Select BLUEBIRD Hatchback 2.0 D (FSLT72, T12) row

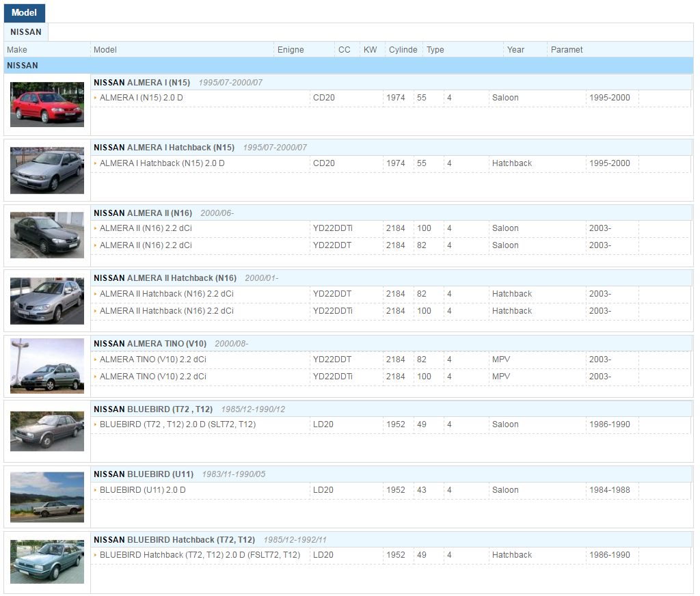(x=392, y=555)
